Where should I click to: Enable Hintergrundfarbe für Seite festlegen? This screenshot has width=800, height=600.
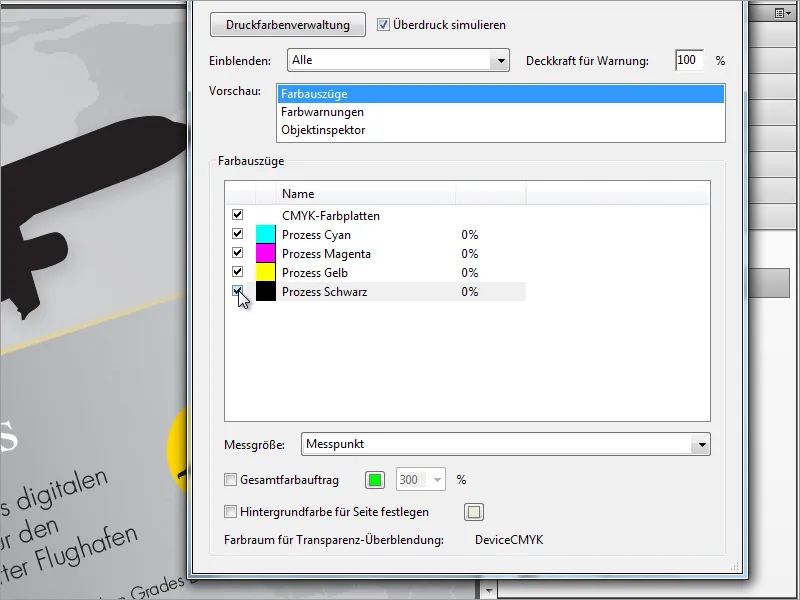click(x=231, y=512)
